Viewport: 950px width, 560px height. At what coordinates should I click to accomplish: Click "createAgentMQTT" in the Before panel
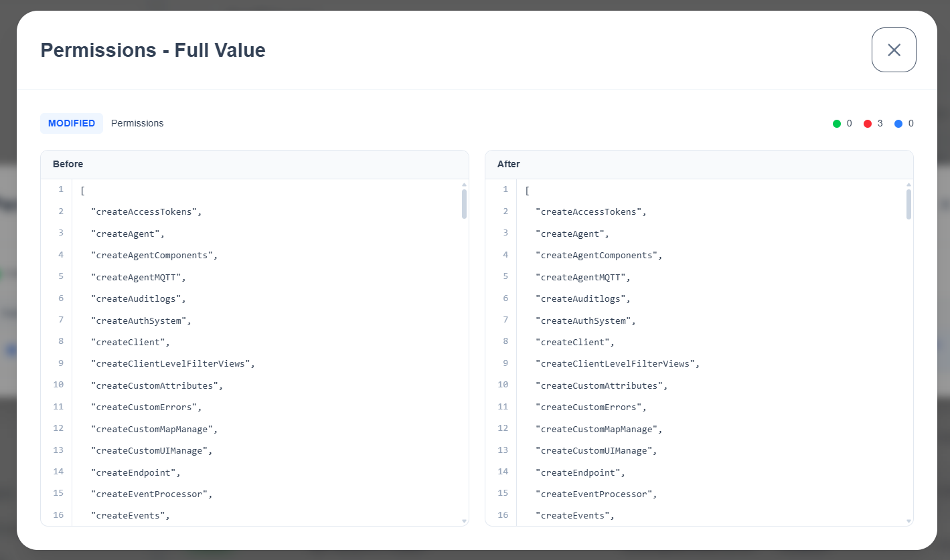coord(138,277)
